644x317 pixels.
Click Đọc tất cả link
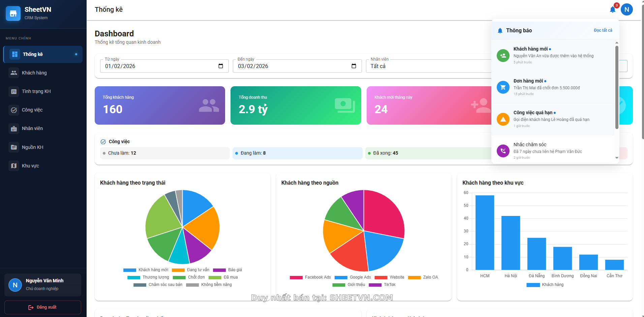(x=603, y=30)
